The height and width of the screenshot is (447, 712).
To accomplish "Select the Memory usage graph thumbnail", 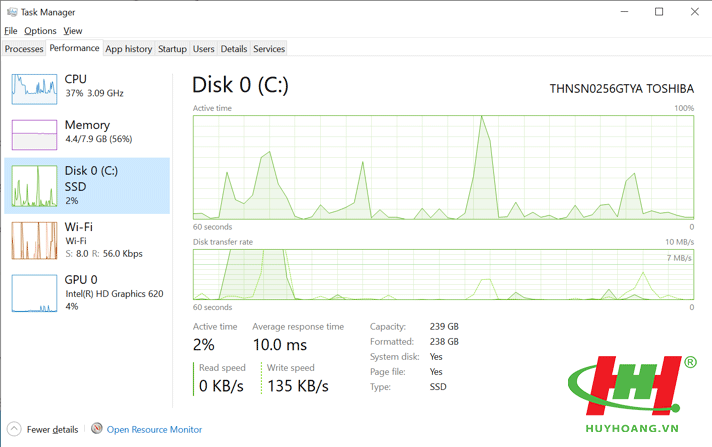I will (35, 134).
